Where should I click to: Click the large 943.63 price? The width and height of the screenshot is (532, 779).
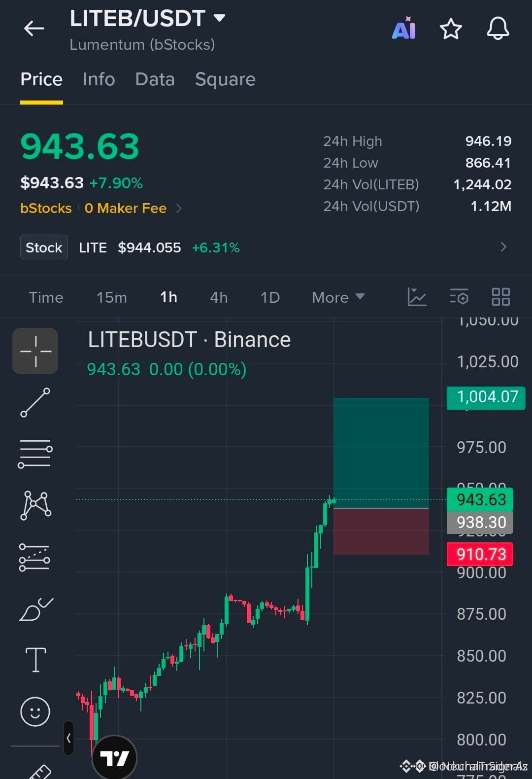[x=80, y=147]
